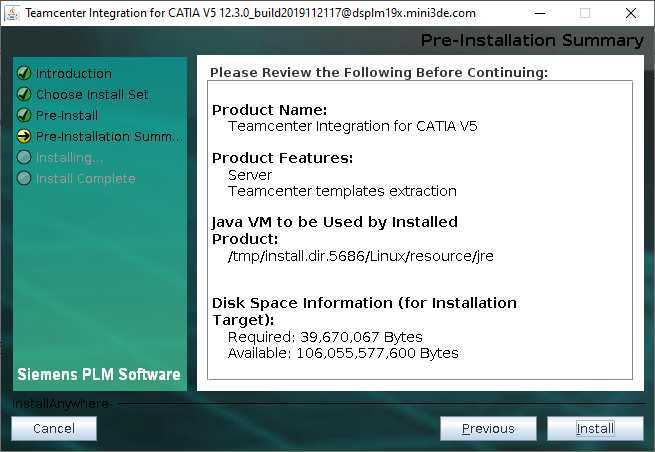Click the Java VM path /tmp/install.dir.5686

361,256
